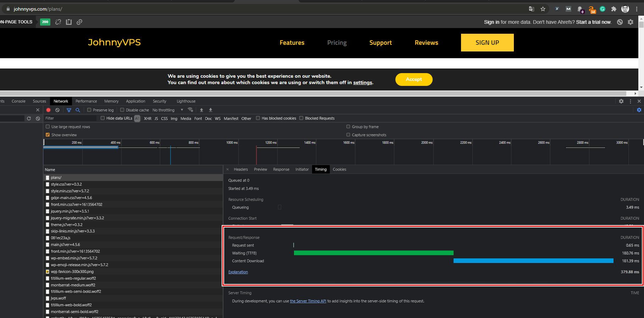Toggle the network filter funnel icon
Image resolution: width=644 pixels, height=318 pixels.
69,110
